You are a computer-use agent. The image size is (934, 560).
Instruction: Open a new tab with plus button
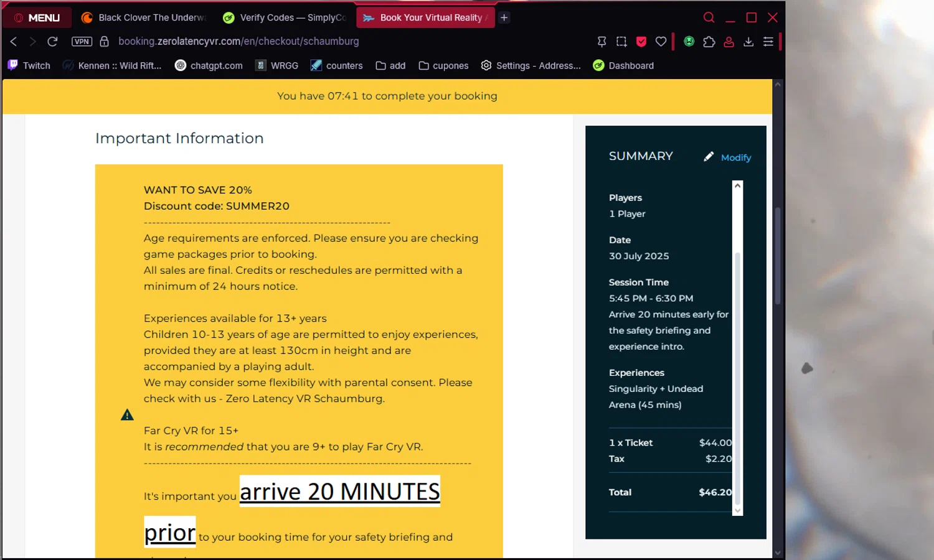pos(504,17)
